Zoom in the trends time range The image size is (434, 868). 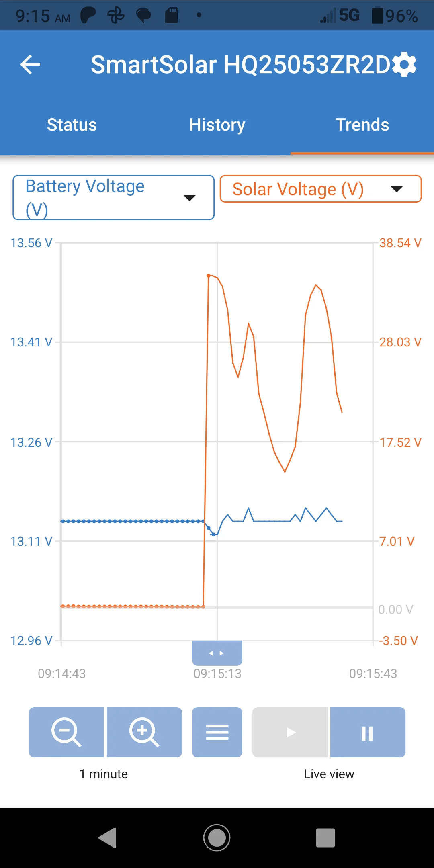[x=144, y=732]
